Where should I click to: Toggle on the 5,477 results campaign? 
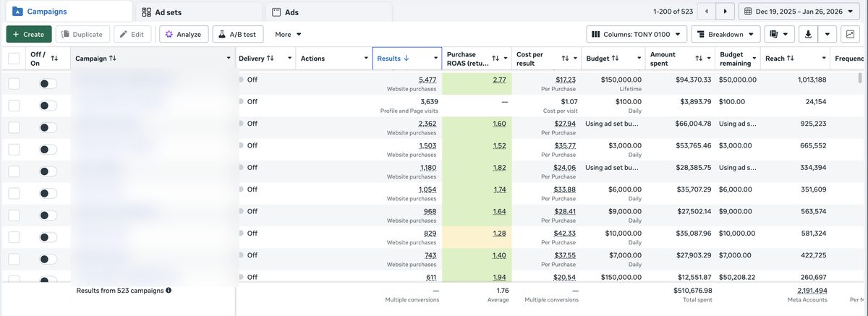(48, 84)
